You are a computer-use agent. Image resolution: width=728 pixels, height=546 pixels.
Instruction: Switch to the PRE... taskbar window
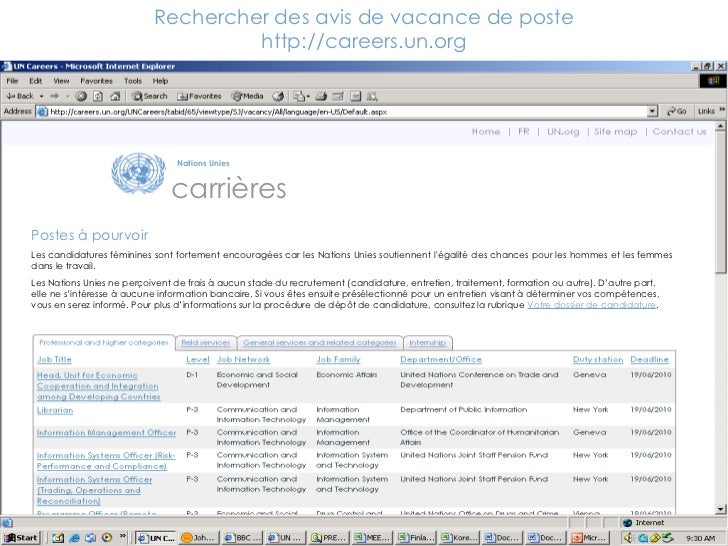[328, 538]
